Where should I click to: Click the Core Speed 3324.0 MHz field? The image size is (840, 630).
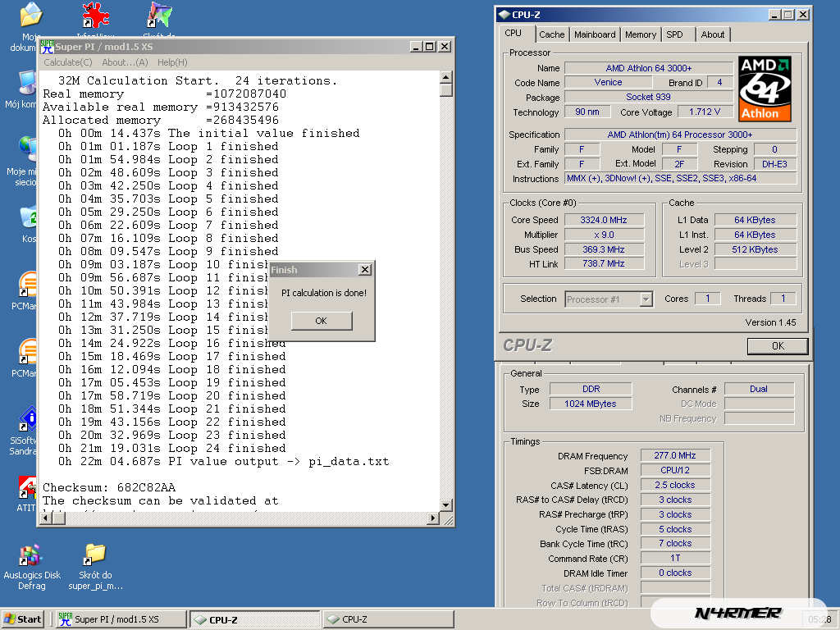[604, 220]
